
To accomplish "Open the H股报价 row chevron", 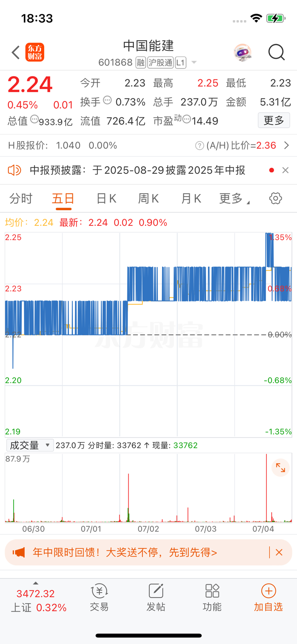I will pos(287,145).
